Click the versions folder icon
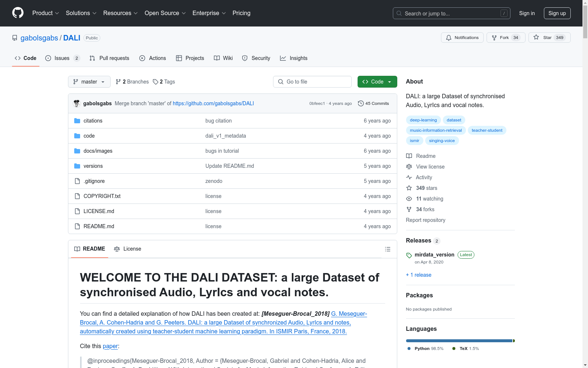The image size is (588, 368). pos(77,166)
